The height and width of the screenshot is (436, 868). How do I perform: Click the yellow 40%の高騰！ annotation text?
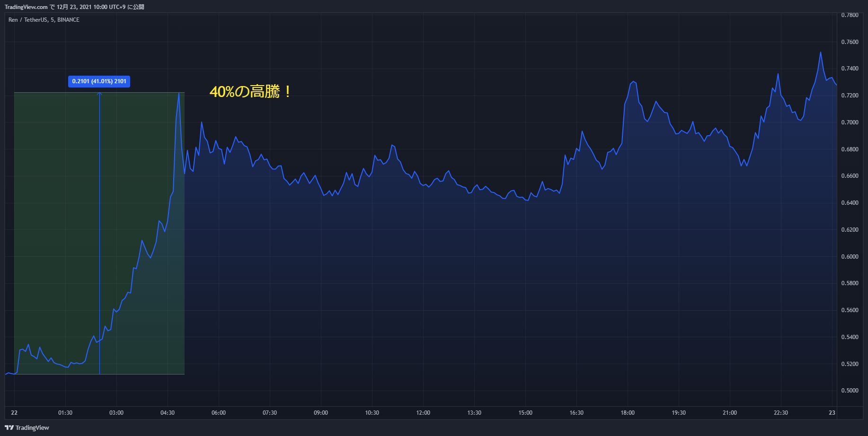click(251, 91)
